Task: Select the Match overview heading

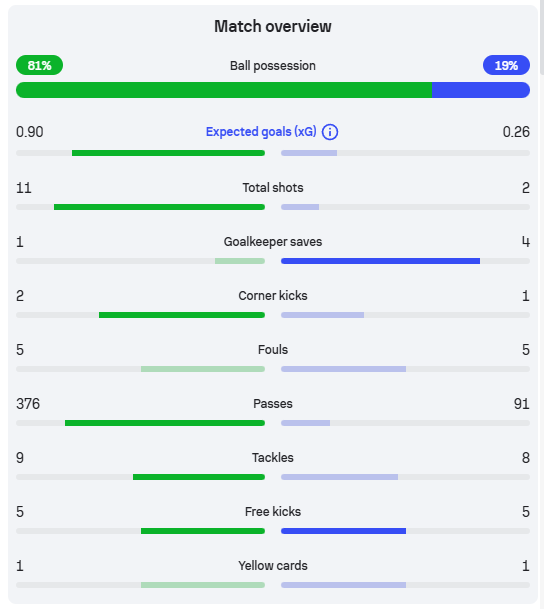Action: (x=273, y=26)
